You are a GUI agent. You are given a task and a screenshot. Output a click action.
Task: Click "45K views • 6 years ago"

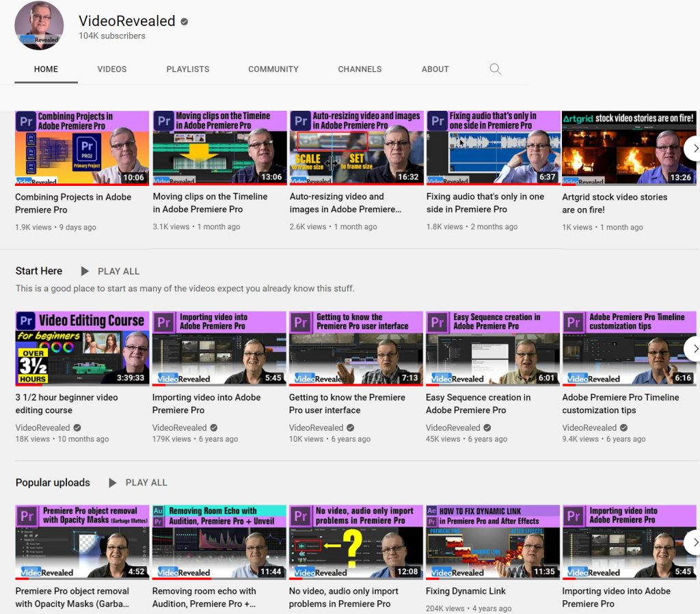tap(466, 439)
